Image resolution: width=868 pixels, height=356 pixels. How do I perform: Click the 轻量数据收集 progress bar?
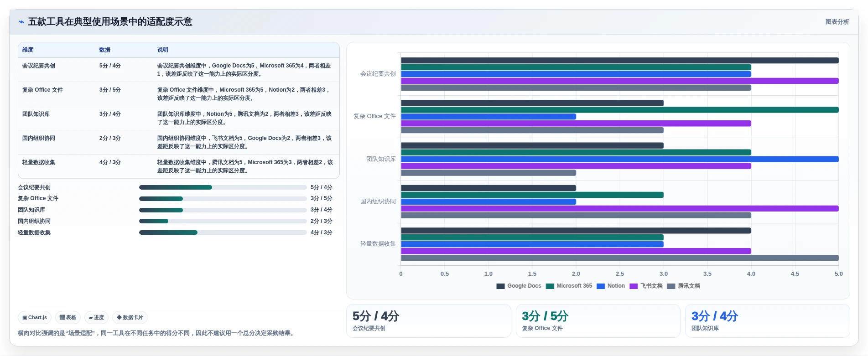click(x=223, y=232)
